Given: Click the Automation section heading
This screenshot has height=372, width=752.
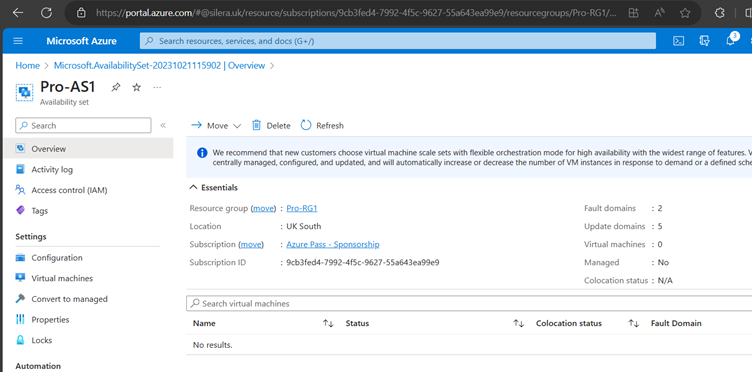Looking at the screenshot, I should 38,366.
